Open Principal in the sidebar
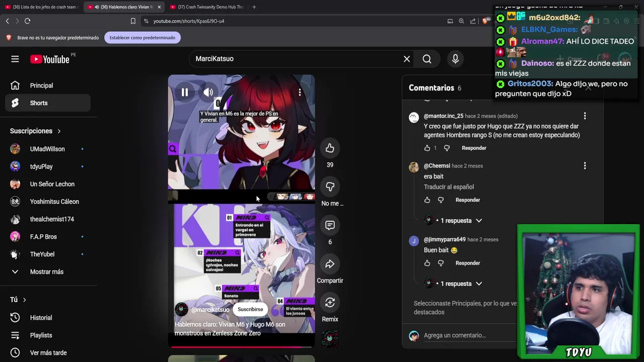 [x=48, y=85]
